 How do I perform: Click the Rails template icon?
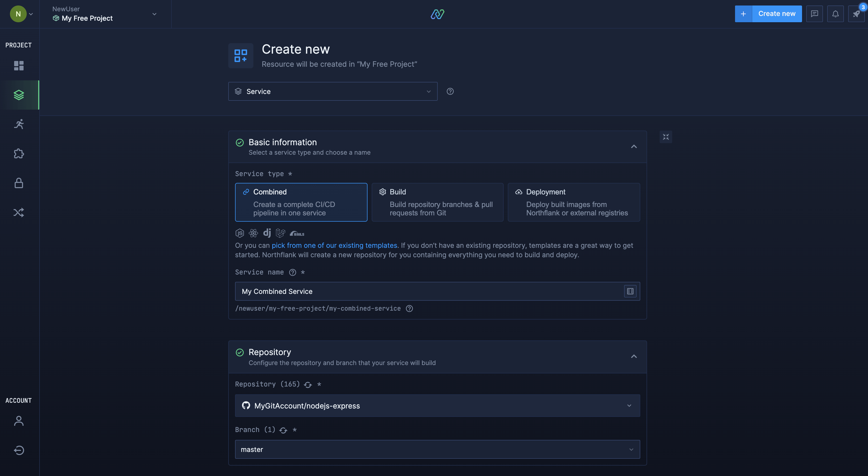297,233
